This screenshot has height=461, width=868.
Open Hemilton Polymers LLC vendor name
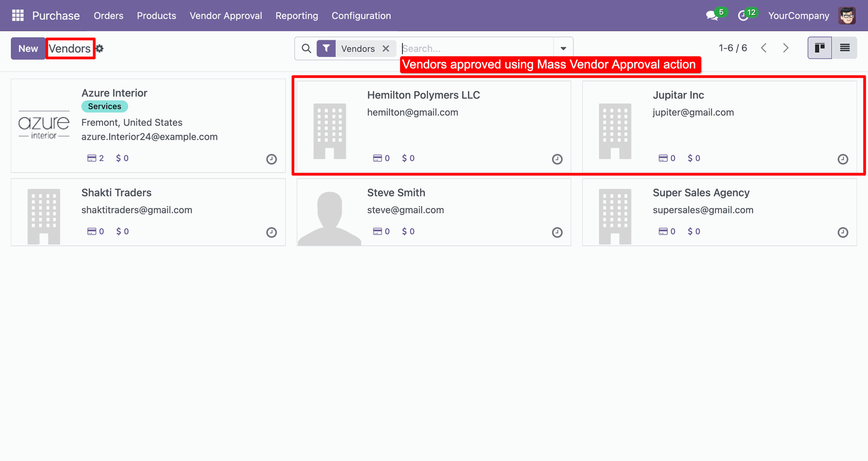coord(424,95)
